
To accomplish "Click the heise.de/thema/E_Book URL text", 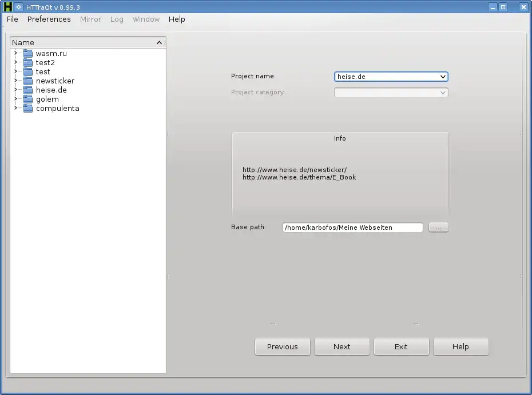I will point(299,177).
